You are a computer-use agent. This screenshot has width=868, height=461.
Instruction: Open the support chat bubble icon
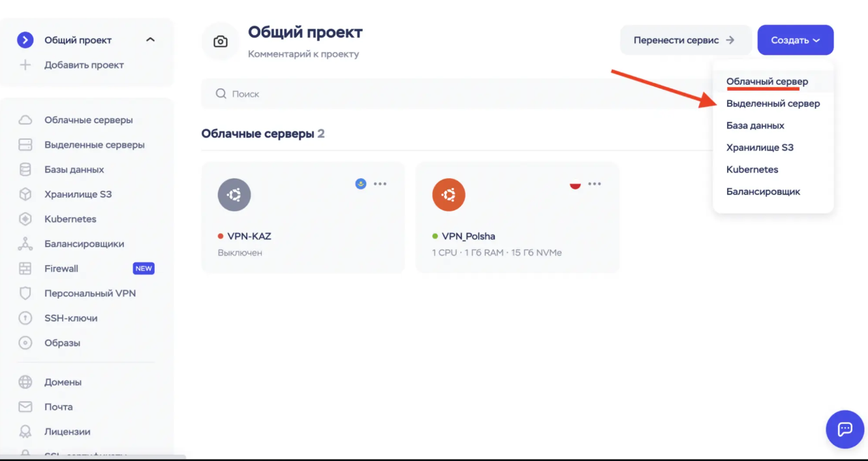tap(845, 430)
